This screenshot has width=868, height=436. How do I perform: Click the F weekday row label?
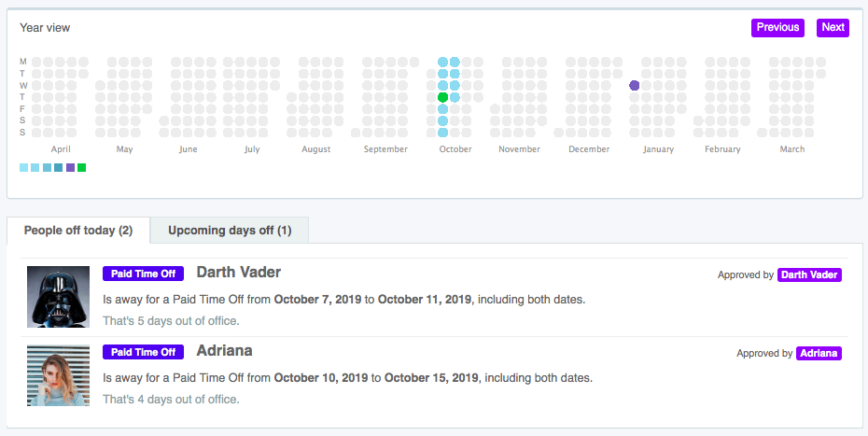[x=22, y=109]
